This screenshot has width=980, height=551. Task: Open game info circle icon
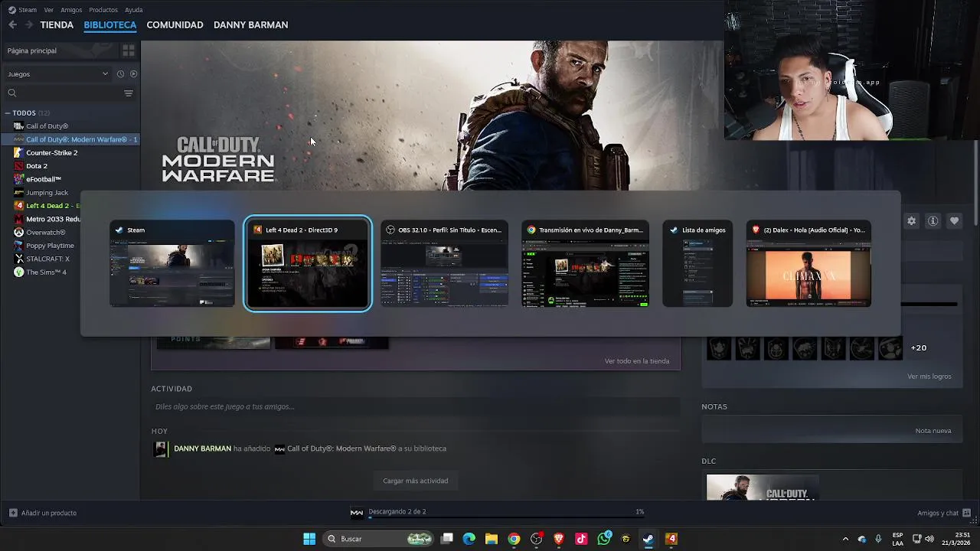[933, 221]
